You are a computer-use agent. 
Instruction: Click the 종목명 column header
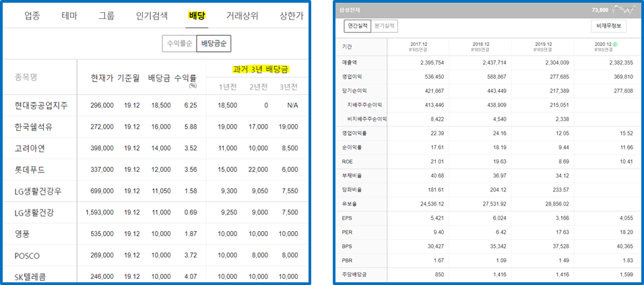click(x=26, y=77)
